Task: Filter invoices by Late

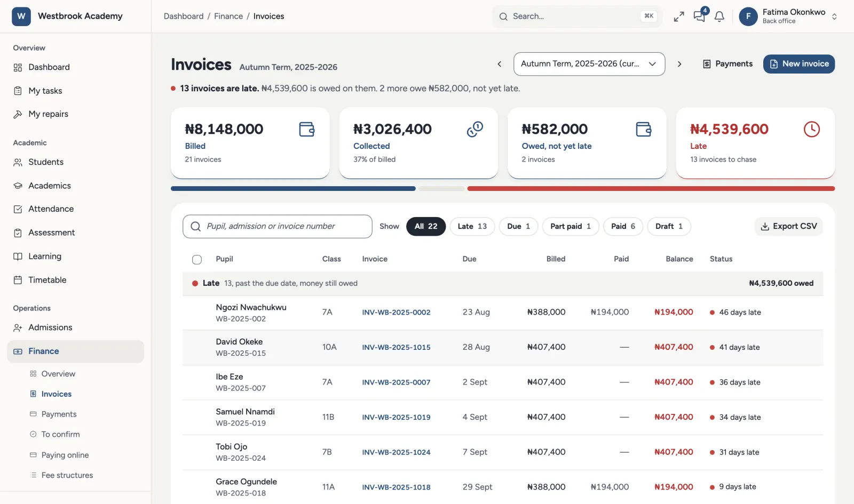Action: pos(472,227)
